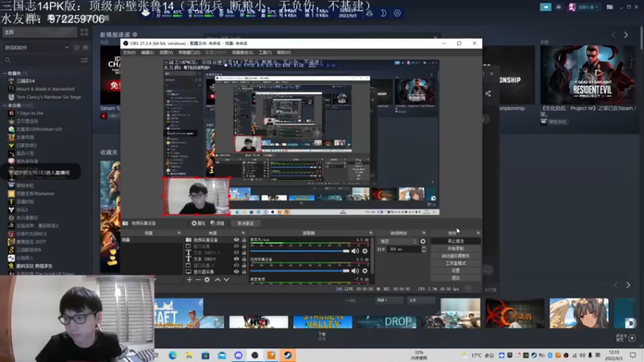Click the 取消激活 button
This screenshot has height=362, width=644.
246,224
